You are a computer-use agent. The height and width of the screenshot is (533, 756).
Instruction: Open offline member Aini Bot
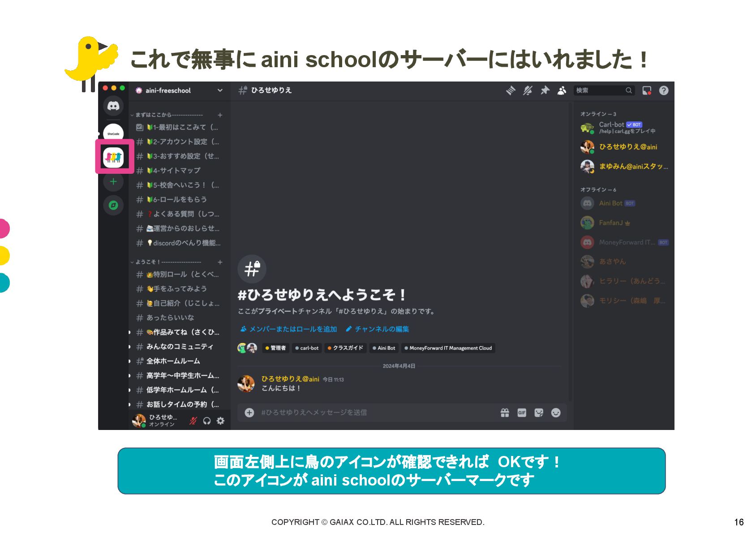(624, 203)
